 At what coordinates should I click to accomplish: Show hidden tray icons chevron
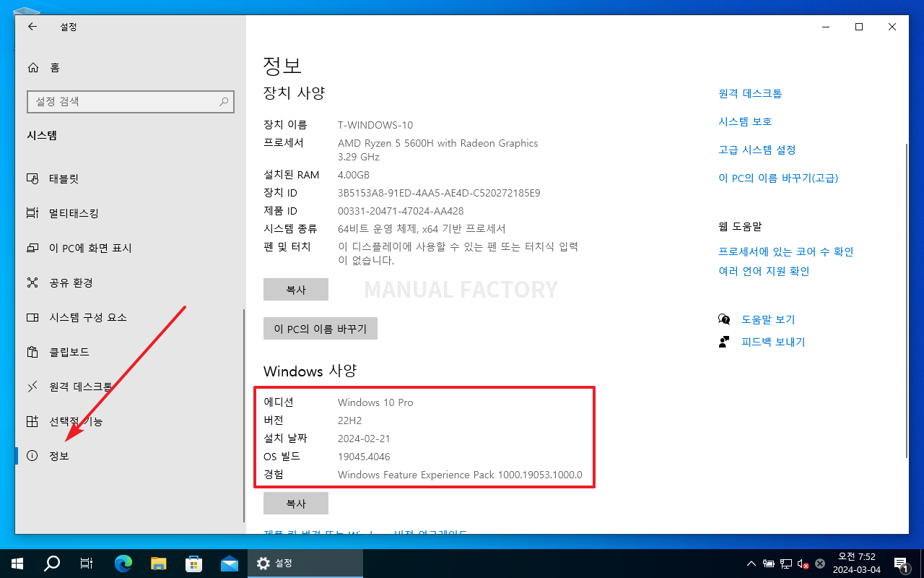(751, 564)
